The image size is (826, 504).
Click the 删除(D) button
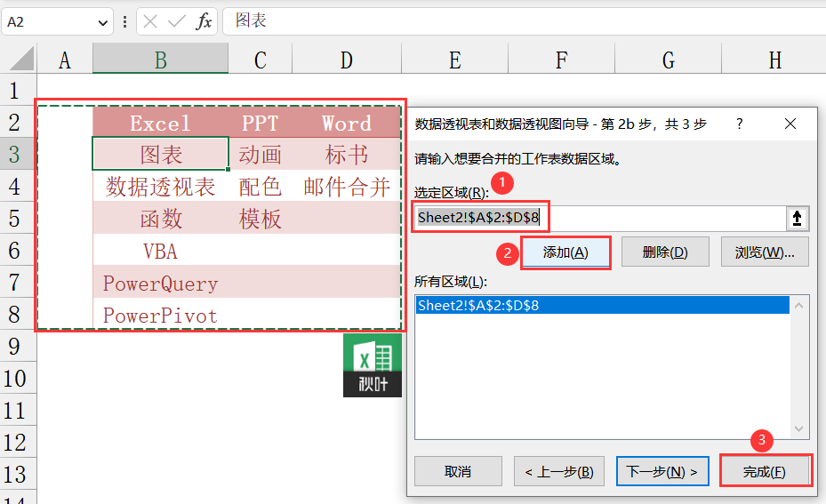coord(665,252)
